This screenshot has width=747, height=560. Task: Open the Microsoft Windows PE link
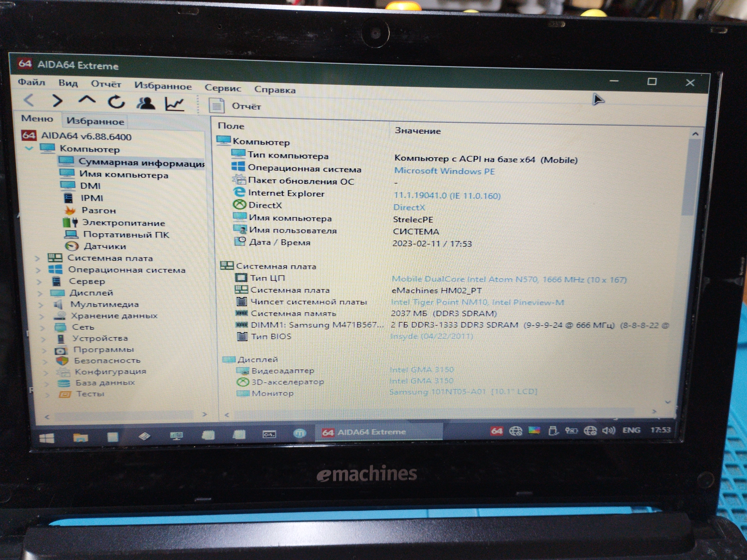(x=444, y=171)
